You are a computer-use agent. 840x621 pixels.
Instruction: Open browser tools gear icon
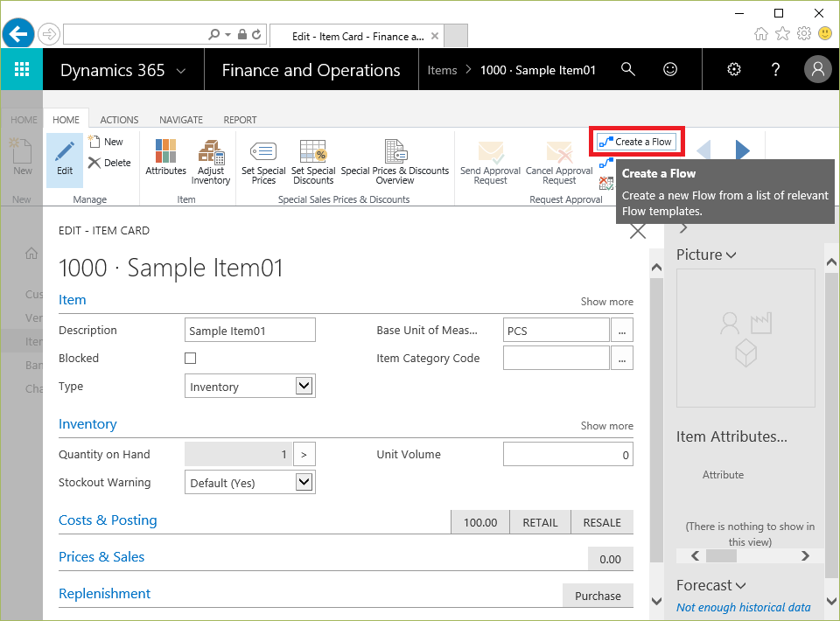tap(804, 34)
